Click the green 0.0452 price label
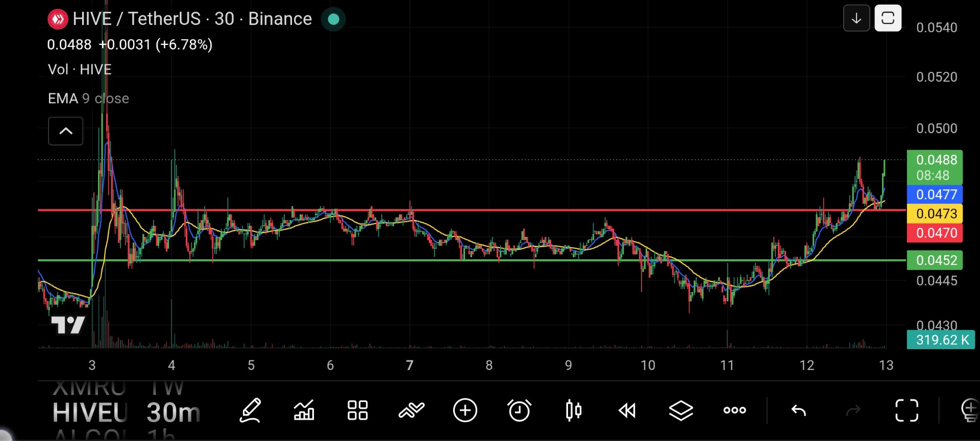 click(935, 260)
